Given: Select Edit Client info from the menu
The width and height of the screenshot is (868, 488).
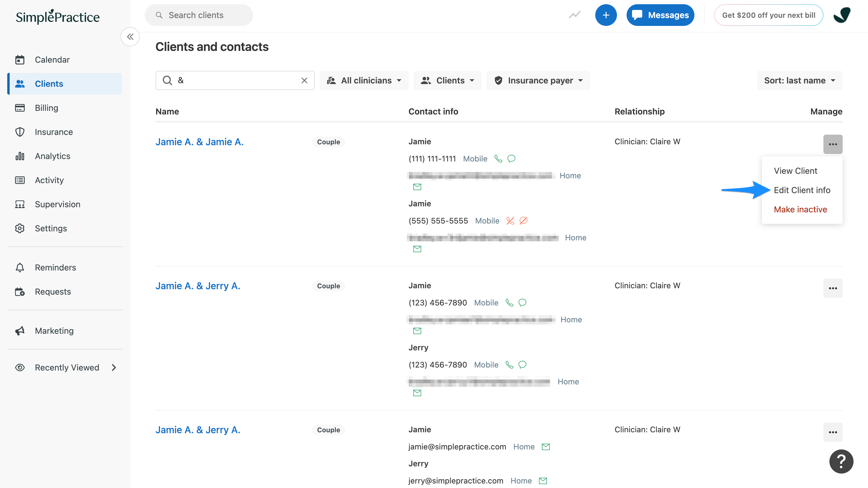Looking at the screenshot, I should (802, 190).
